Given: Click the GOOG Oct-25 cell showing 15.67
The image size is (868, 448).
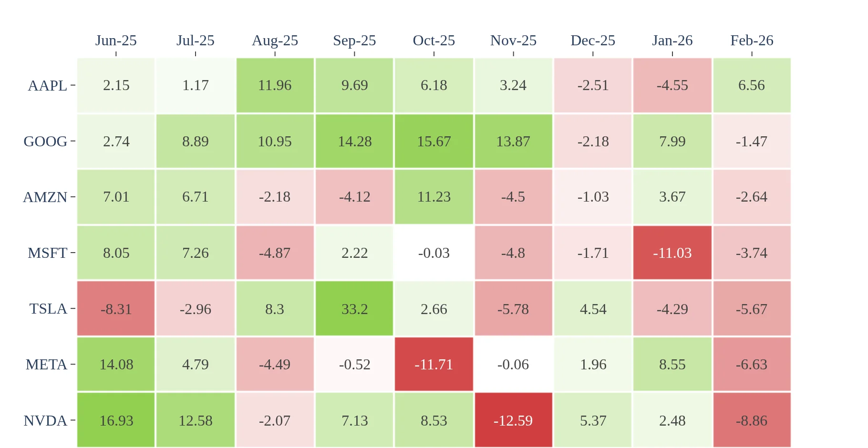Looking at the screenshot, I should 434,141.
